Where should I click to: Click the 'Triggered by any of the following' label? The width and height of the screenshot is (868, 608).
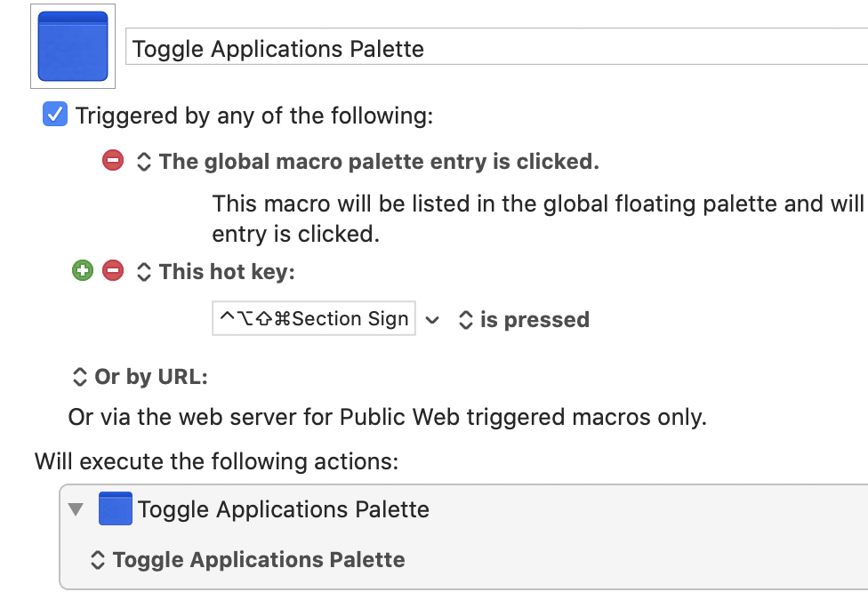(x=254, y=116)
